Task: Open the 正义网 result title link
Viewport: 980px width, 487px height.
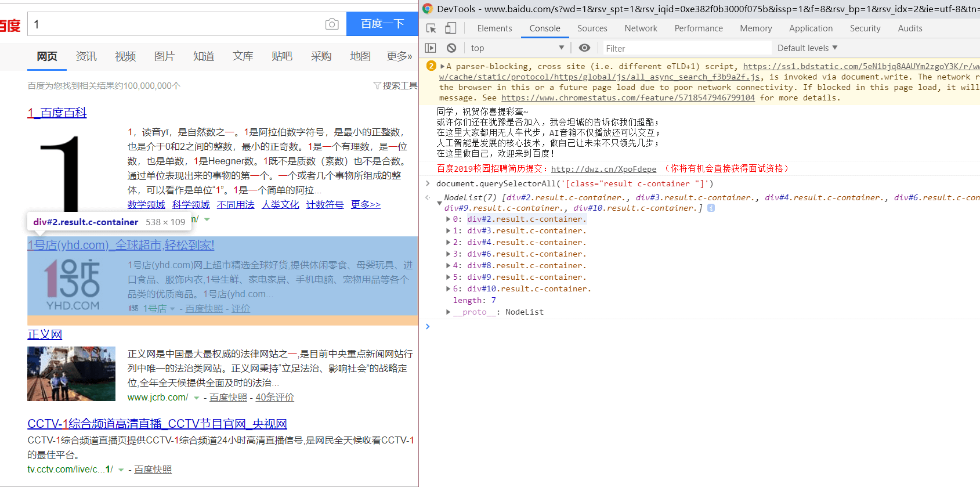Action: pos(45,334)
